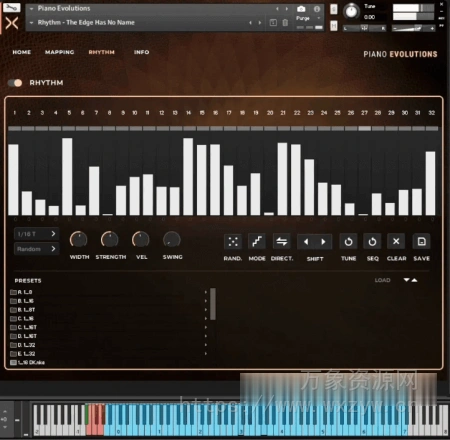This screenshot has width=450, height=440.
Task: Click the Tune value 0.00 field
Action: pos(370,17)
